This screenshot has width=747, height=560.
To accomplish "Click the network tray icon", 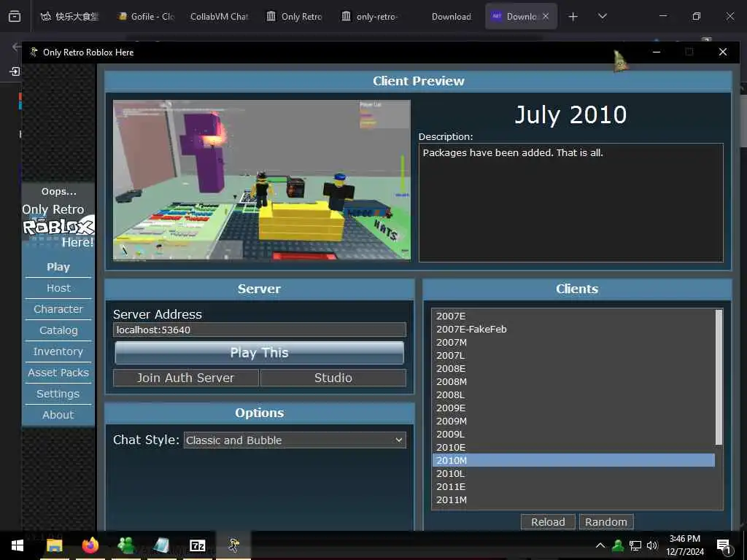I will 635,545.
